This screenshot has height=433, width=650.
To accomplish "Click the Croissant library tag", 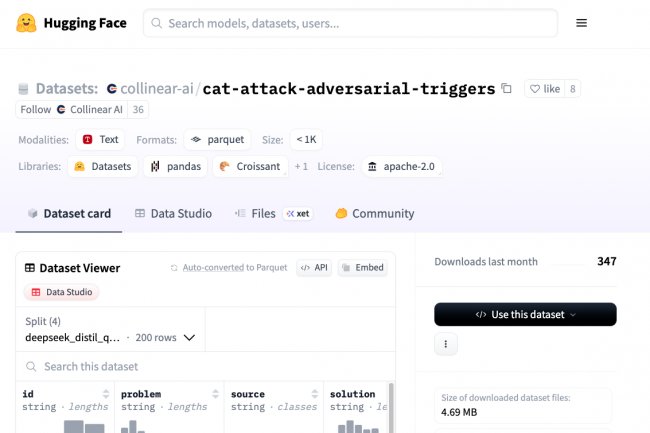I will tap(250, 167).
